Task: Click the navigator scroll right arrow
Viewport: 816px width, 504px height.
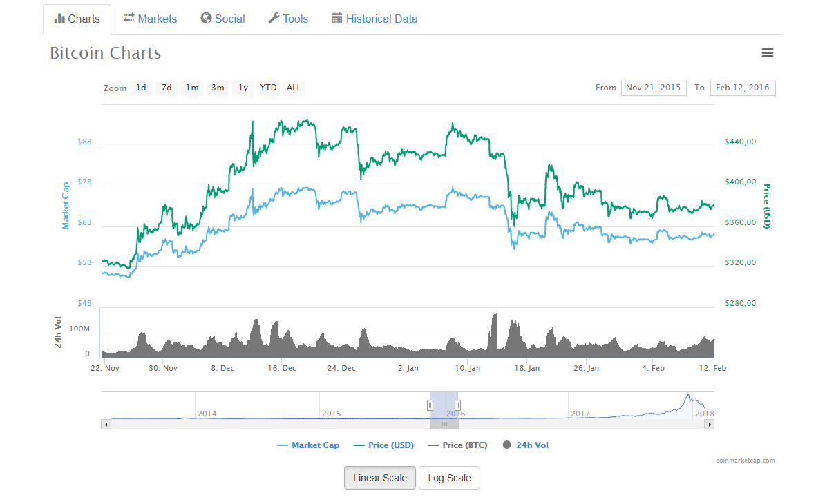Action: click(x=709, y=425)
